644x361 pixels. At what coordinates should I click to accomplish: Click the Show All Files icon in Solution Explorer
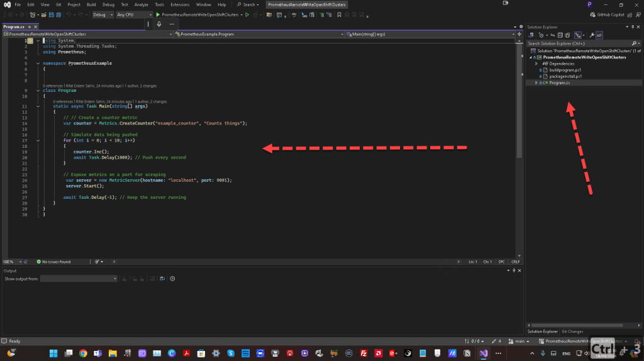point(568,35)
